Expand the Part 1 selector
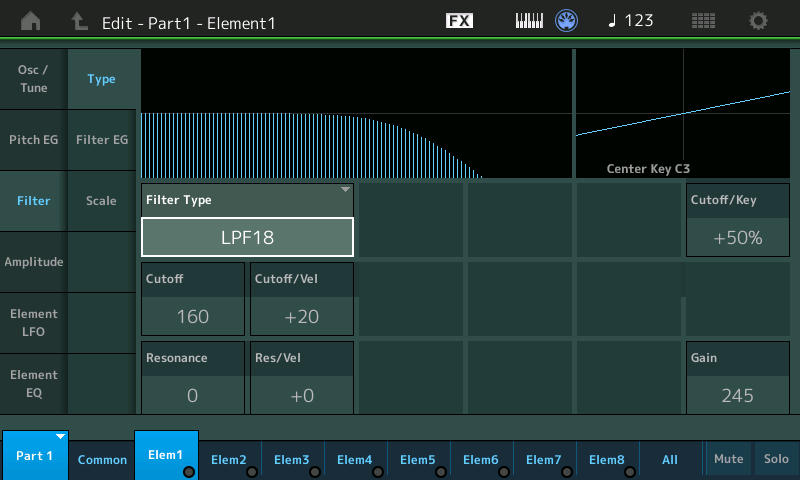Screen dimensions: 800x480 point(35,455)
